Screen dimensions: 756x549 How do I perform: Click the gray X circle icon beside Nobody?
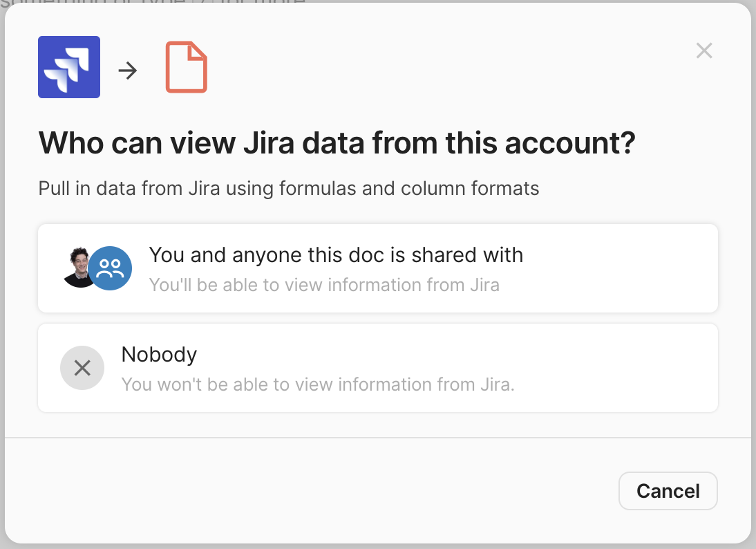click(82, 368)
